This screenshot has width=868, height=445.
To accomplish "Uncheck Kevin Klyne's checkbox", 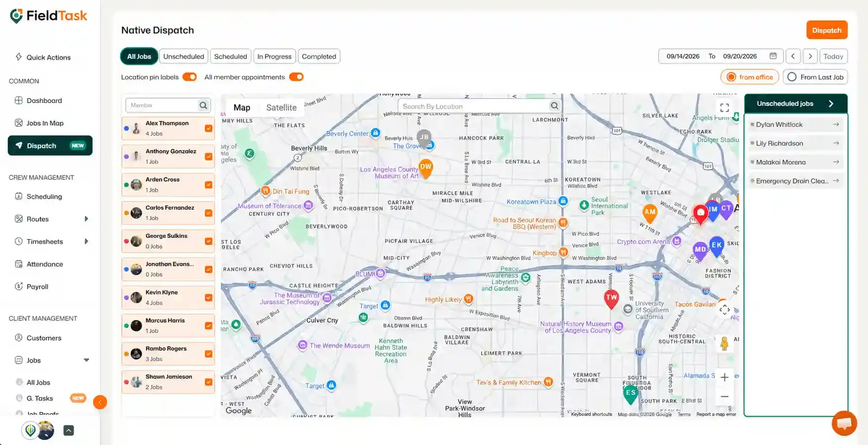I will [209, 298].
